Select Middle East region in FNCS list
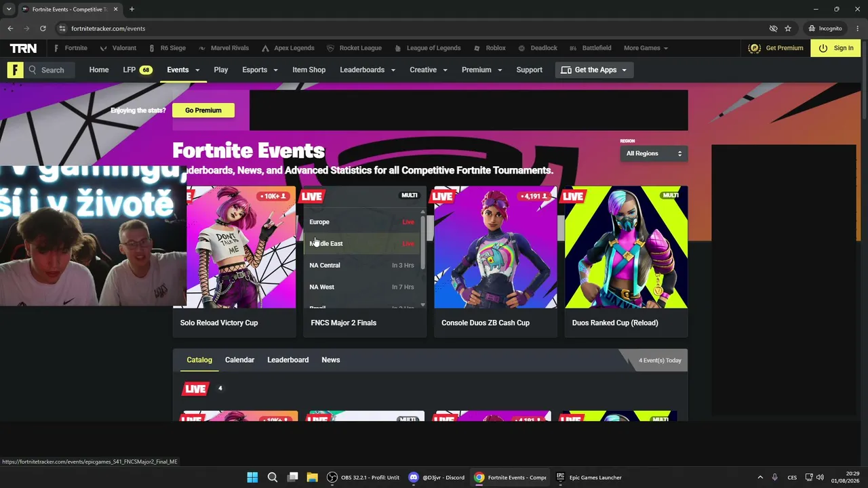The width and height of the screenshot is (868, 488). point(361,243)
